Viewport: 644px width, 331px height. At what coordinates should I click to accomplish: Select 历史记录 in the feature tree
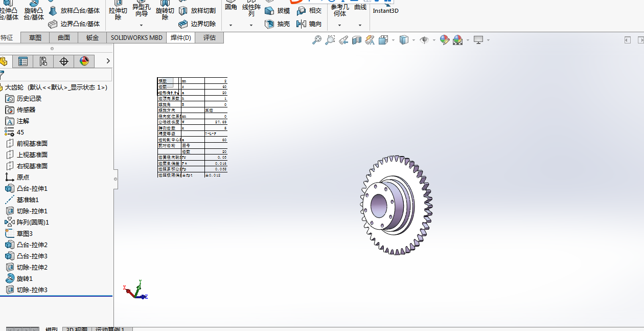click(x=24, y=98)
